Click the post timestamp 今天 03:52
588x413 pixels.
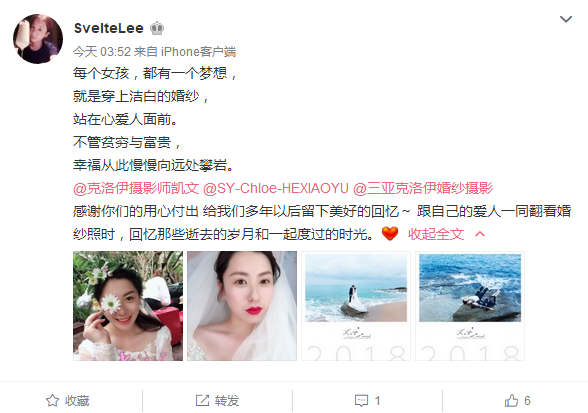pyautogui.click(x=102, y=51)
